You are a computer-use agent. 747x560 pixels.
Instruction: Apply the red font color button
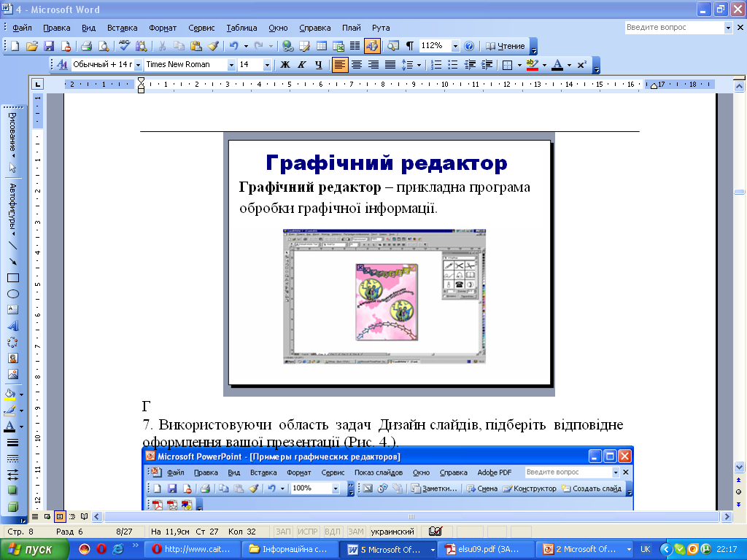(557, 65)
